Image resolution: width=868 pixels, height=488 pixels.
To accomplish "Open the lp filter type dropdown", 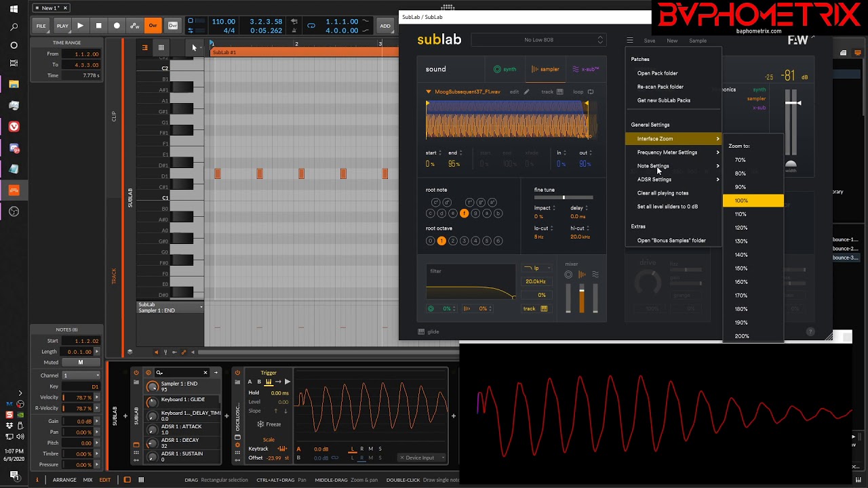I will coord(536,268).
